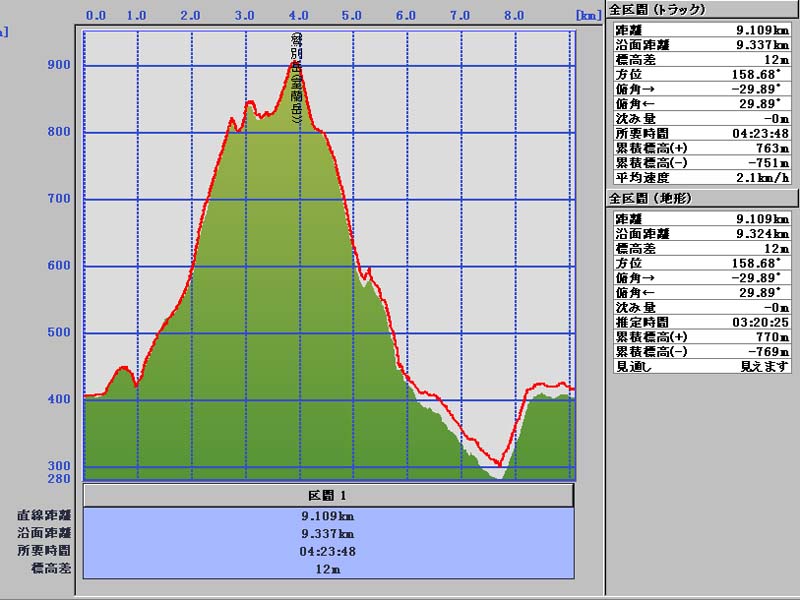Click the 直線距離 row in the 区間 1 table

328,516
